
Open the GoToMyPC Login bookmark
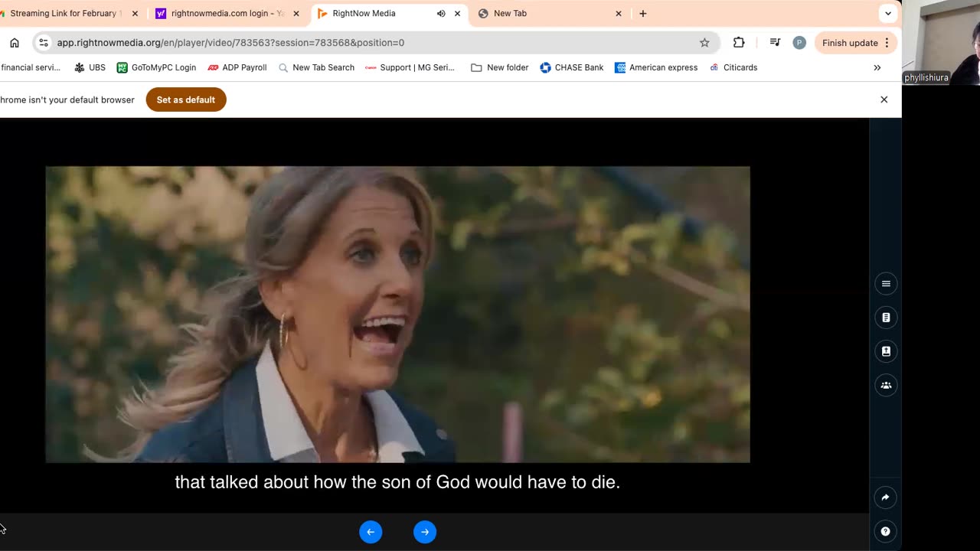point(156,67)
